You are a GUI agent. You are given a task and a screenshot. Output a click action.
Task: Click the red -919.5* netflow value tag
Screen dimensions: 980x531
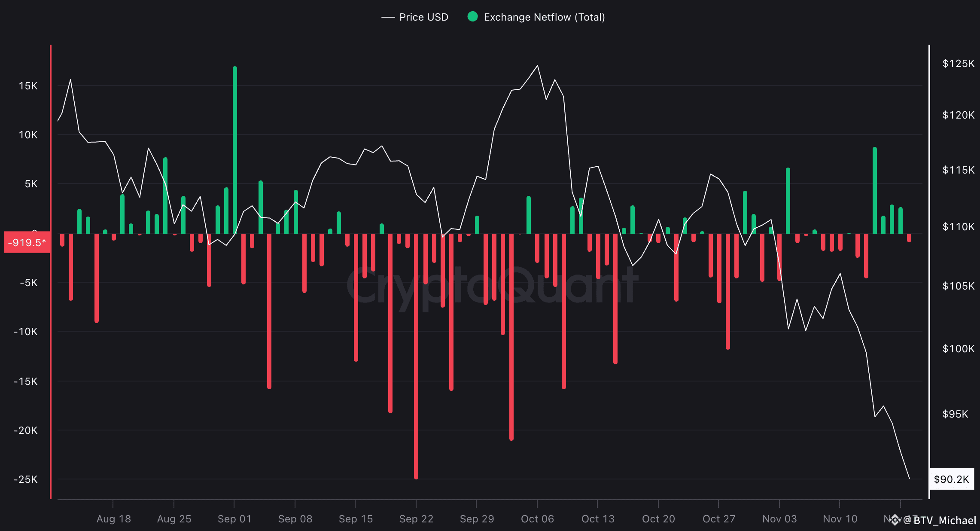point(27,243)
